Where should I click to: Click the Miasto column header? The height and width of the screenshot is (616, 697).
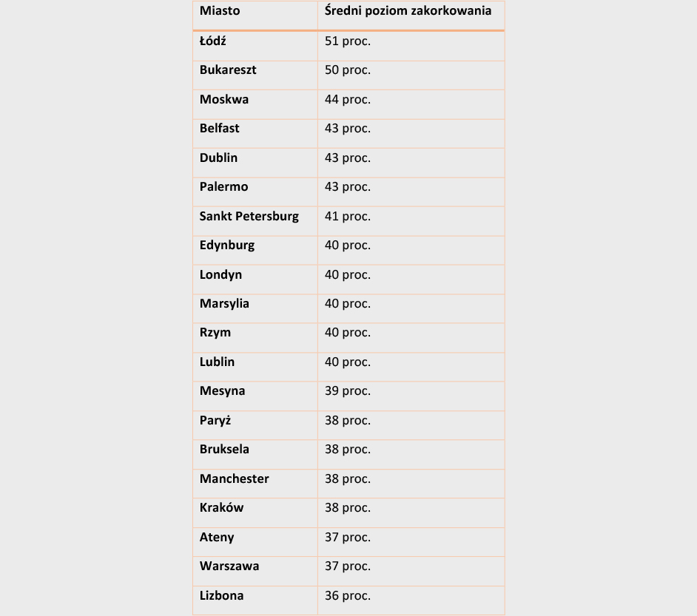[x=220, y=11]
